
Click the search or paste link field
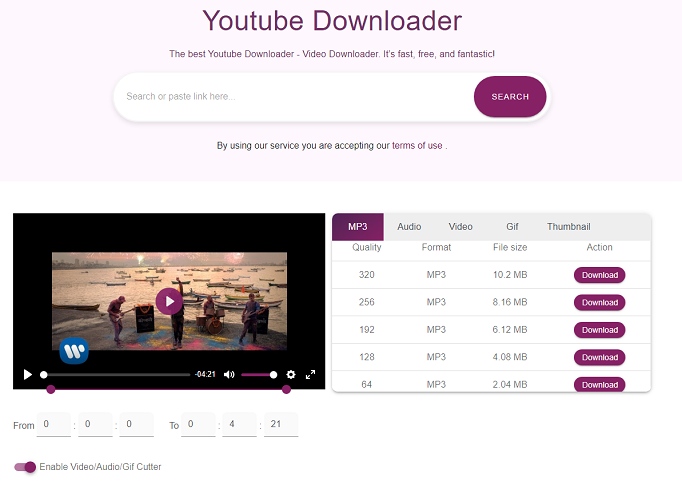click(294, 97)
